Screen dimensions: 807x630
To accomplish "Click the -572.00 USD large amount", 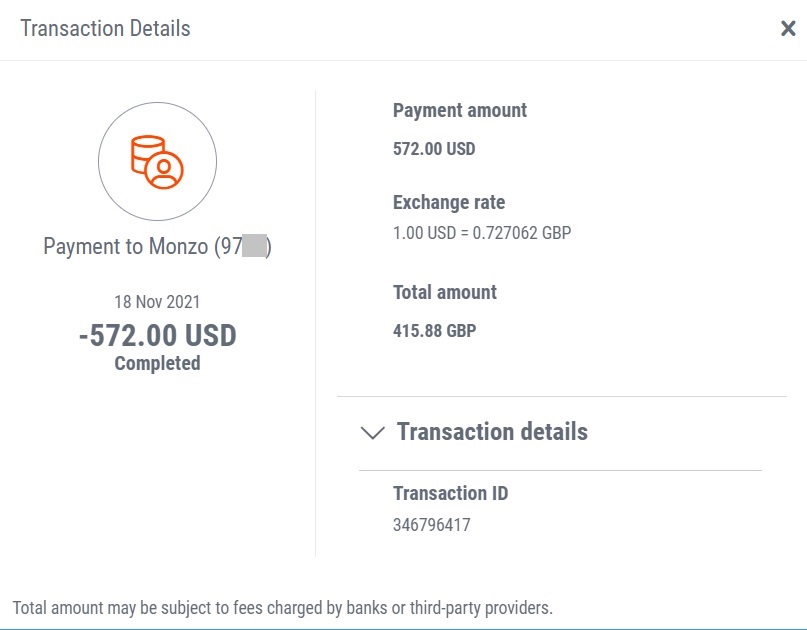I will pos(157,336).
